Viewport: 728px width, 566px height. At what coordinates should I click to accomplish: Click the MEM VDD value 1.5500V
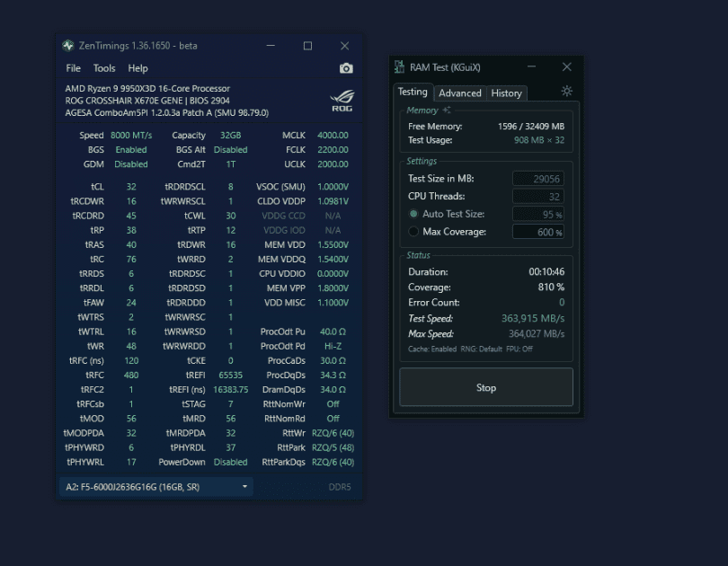(333, 244)
